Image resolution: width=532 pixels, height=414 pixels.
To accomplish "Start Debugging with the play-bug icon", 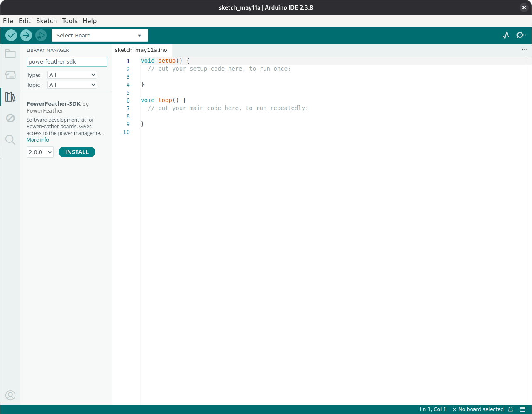I will tap(41, 35).
